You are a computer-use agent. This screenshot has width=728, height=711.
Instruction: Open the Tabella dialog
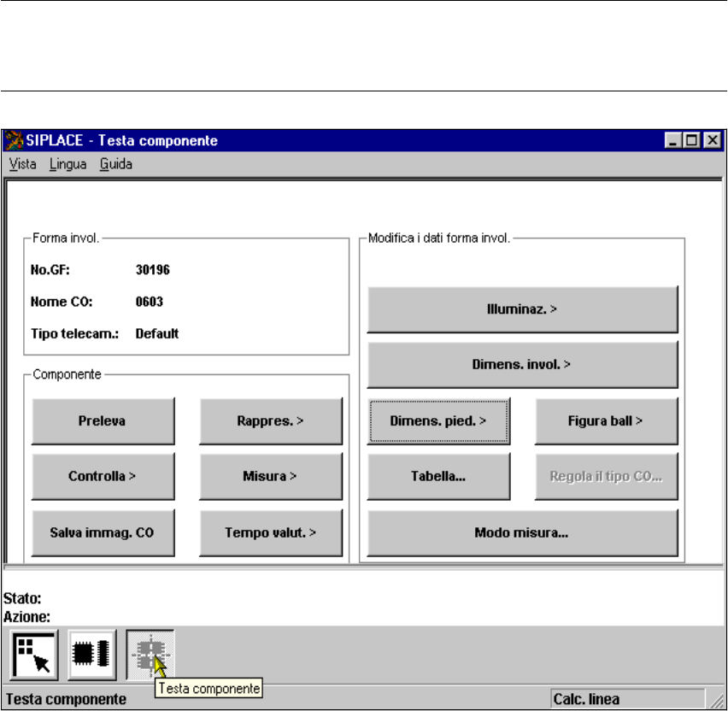[439, 476]
